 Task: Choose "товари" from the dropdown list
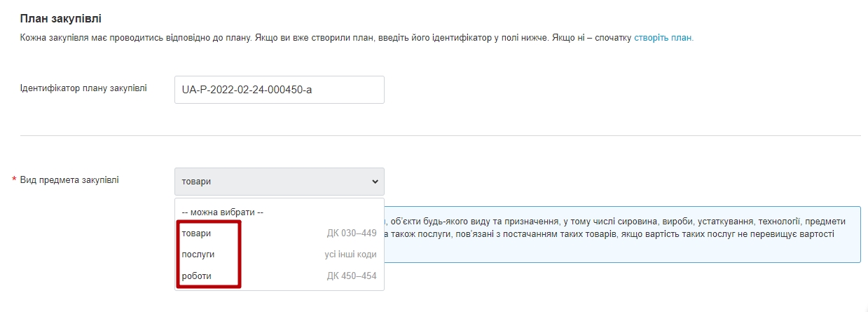click(196, 233)
